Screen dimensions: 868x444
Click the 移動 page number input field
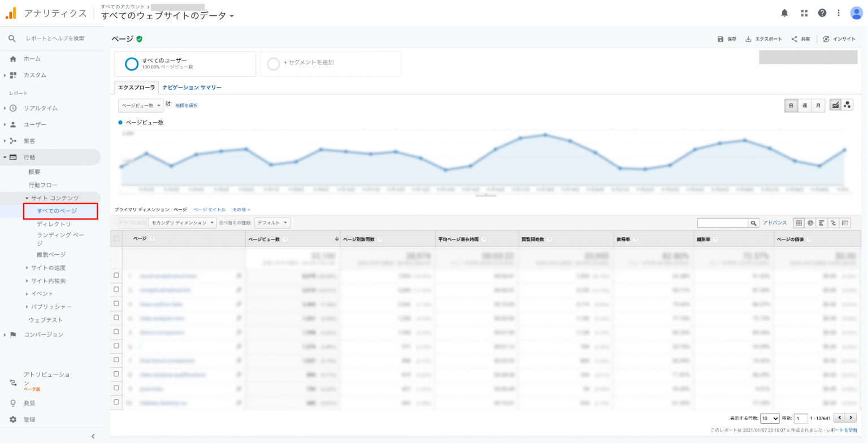point(800,417)
